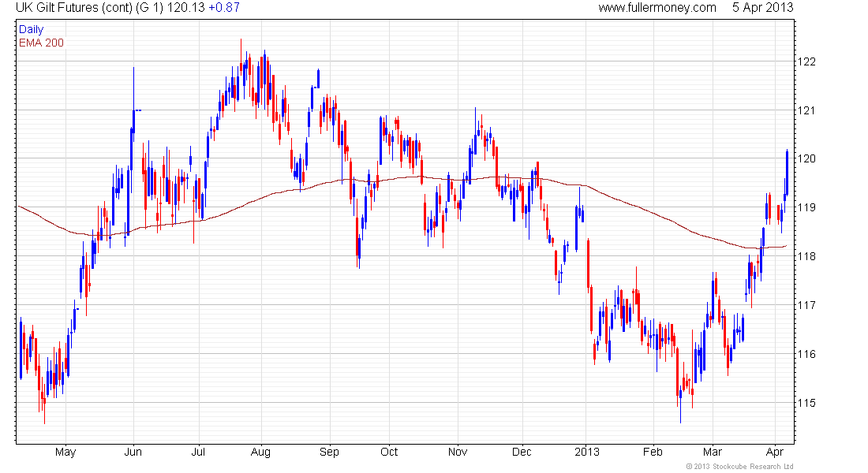Click the 115 price axis label
This screenshot has height=473, width=868.
[806, 403]
